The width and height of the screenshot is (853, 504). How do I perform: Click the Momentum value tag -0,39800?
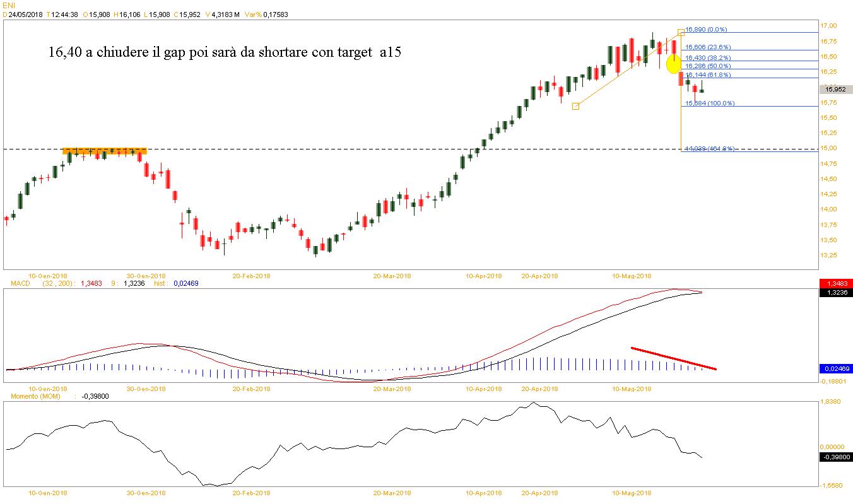click(835, 457)
